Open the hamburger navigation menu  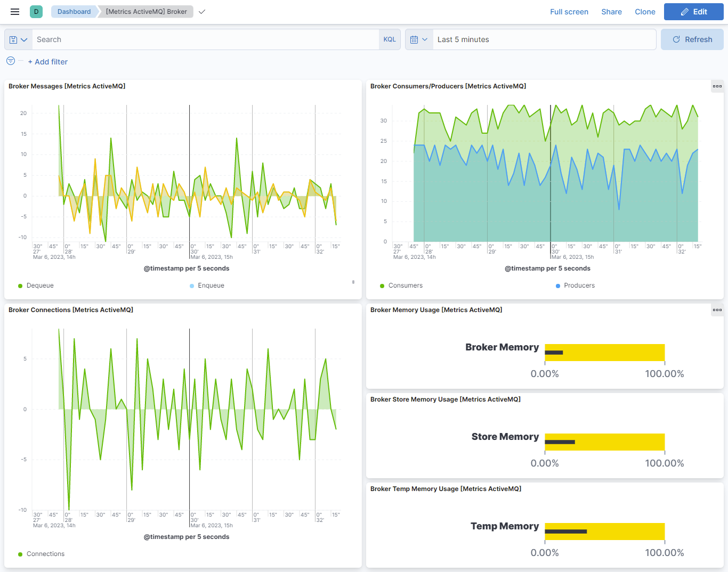click(15, 12)
